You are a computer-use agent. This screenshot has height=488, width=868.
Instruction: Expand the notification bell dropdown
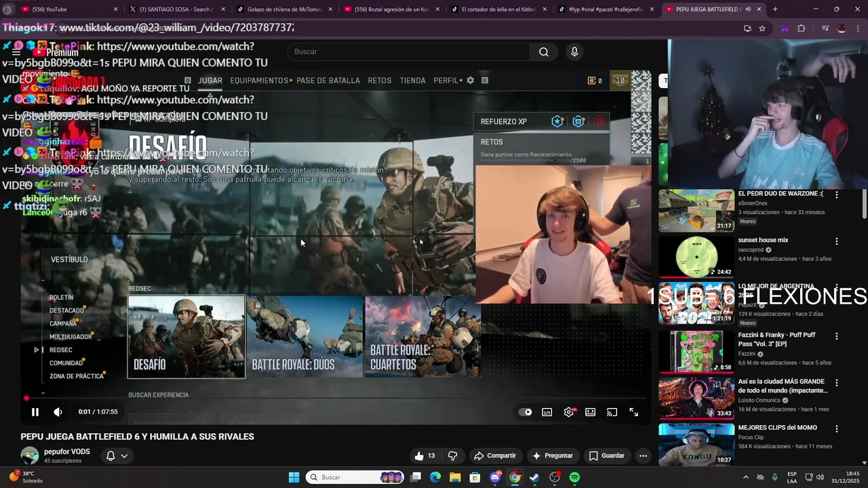117,456
